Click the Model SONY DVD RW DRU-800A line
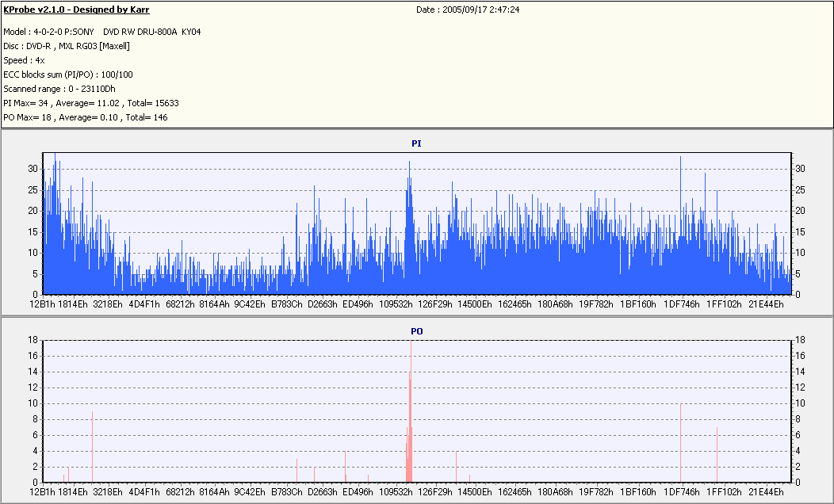This screenshot has height=504, width=834. point(102,32)
